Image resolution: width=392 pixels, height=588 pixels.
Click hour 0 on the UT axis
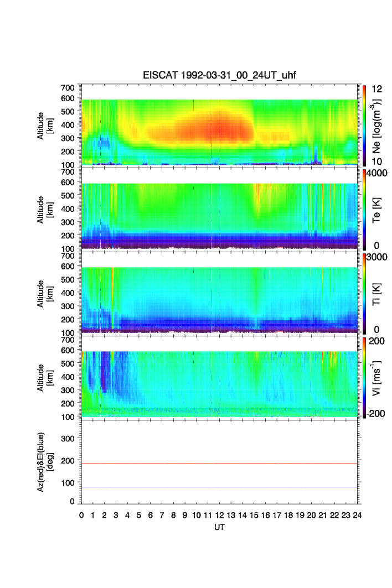(81, 515)
